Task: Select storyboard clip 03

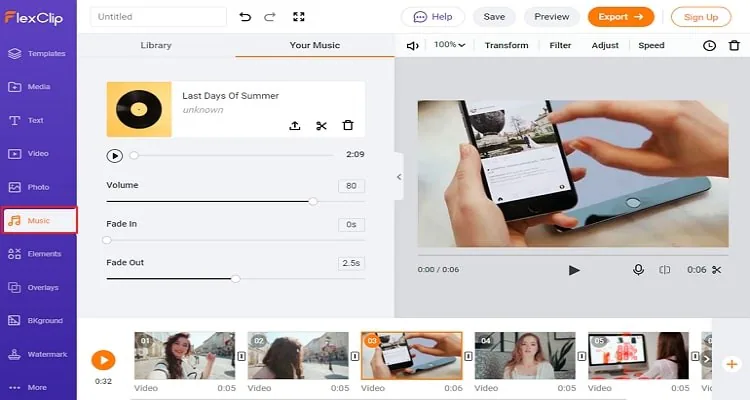Action: (x=411, y=356)
